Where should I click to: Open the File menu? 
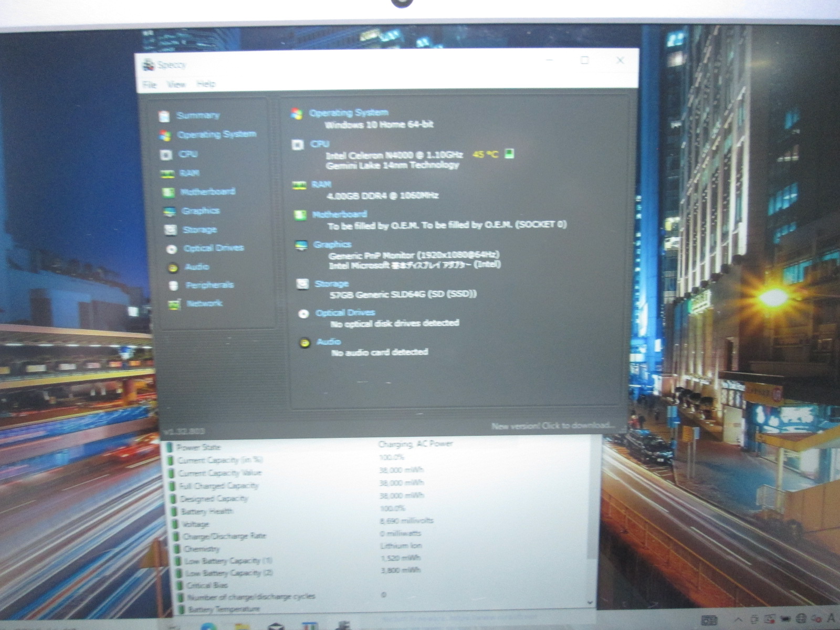pos(150,85)
